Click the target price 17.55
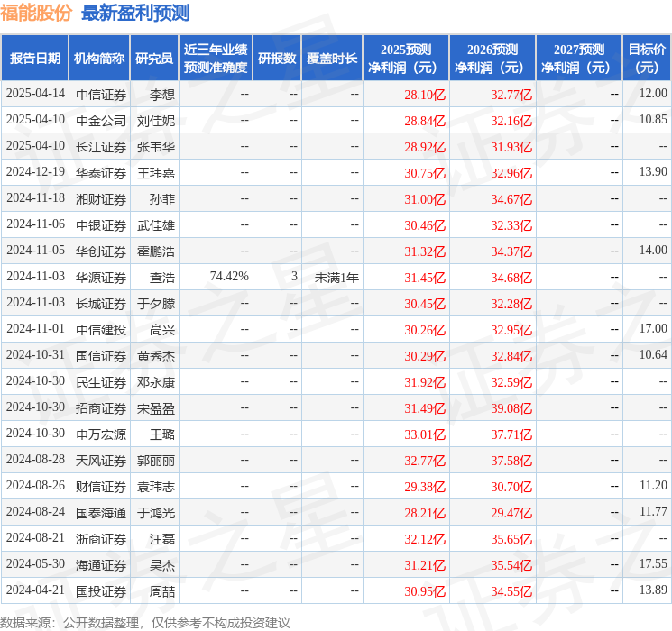The width and height of the screenshot is (672, 631). coord(653,563)
